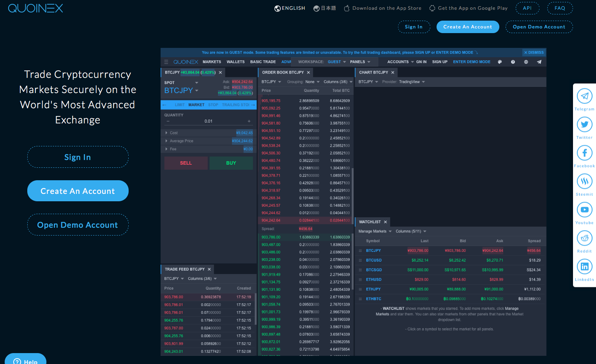Open the WALLETS menu
The image size is (596, 364).
(x=235, y=62)
